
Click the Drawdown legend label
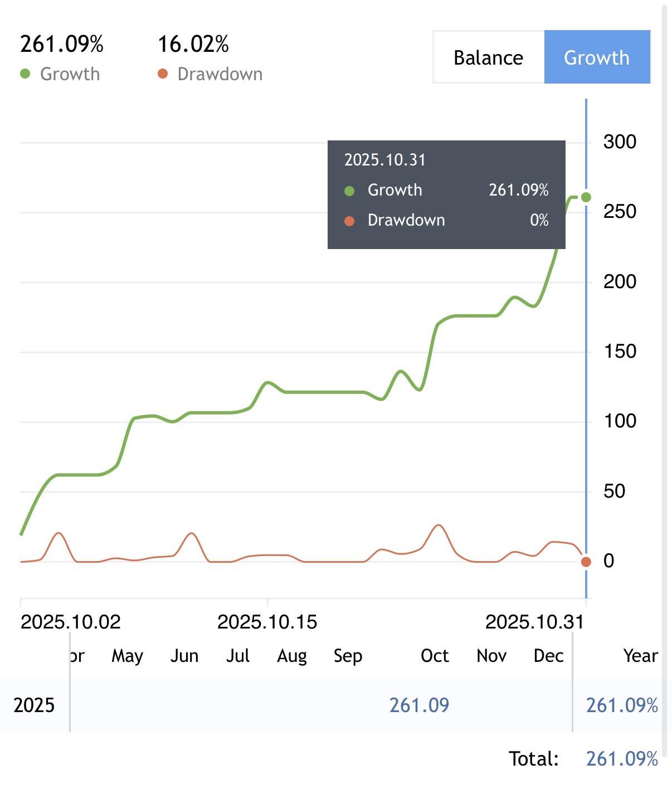point(220,74)
